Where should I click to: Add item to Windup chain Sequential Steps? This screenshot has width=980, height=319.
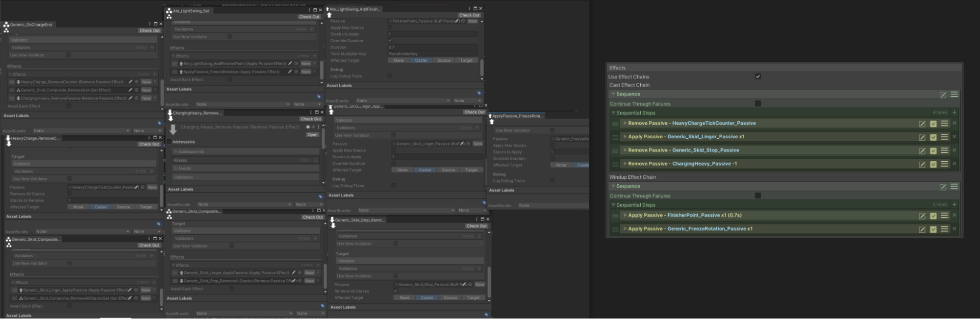954,205
